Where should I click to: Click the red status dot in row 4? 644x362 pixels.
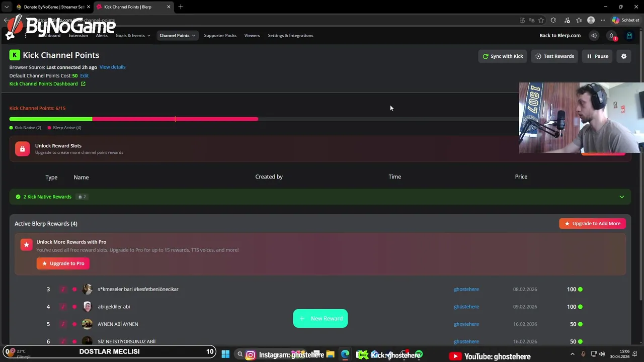pos(74,307)
